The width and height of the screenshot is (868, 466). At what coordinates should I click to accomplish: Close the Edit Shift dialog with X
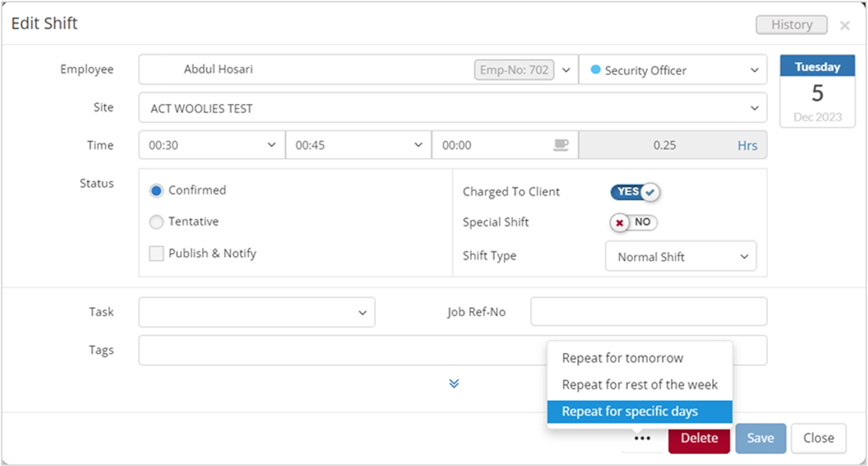pyautogui.click(x=845, y=25)
